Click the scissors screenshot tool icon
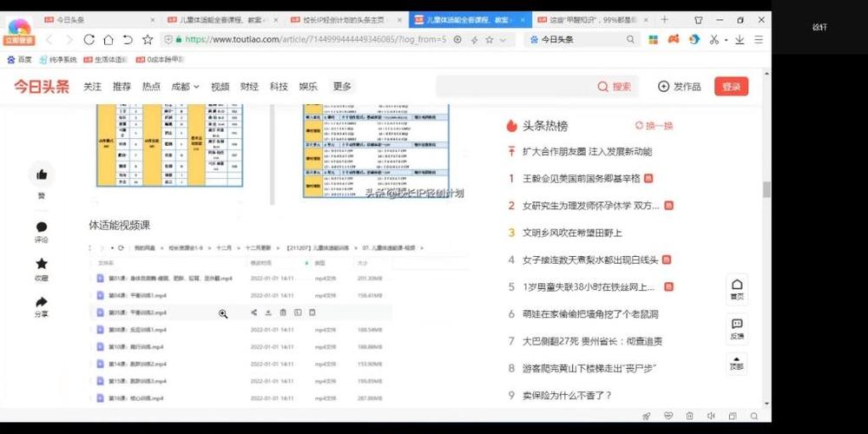The height and width of the screenshot is (434, 868). tap(714, 40)
